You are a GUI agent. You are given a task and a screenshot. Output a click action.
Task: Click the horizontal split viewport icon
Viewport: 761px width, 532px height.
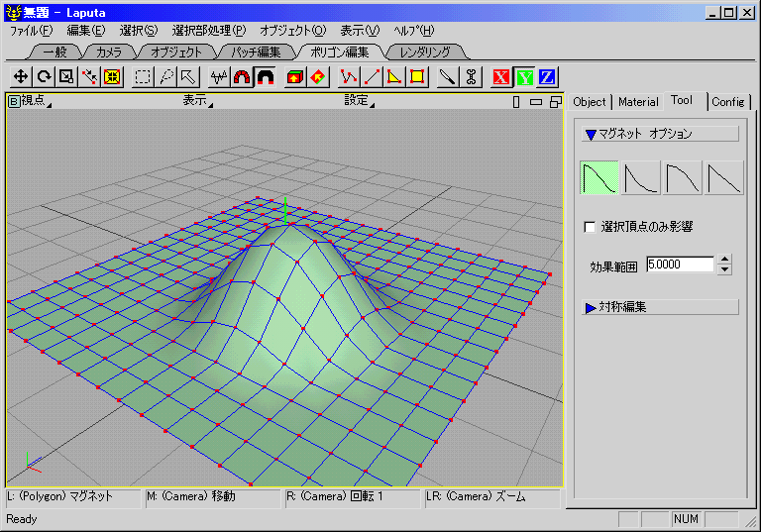click(536, 102)
